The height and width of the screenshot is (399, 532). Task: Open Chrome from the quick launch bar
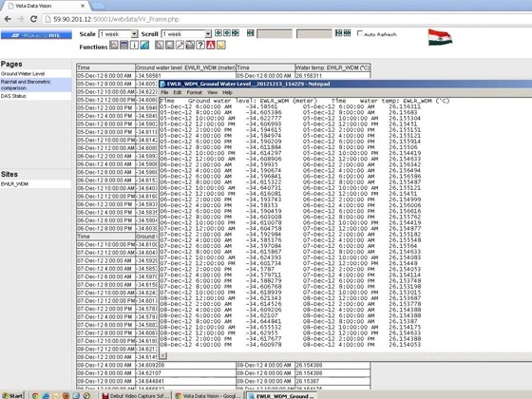[35, 395]
